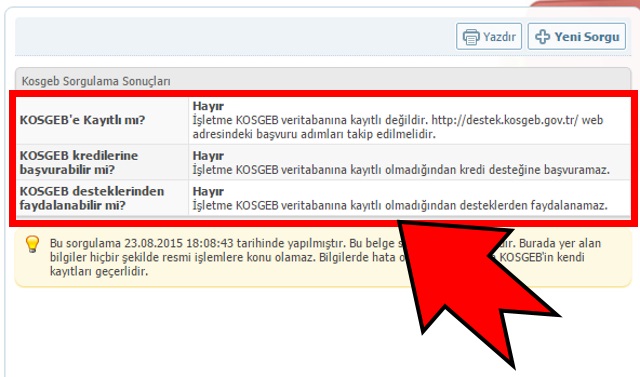Viewport: 640px width, 377px height.
Task: Click the text about desteklerden faydalanamaz
Action: click(x=400, y=205)
